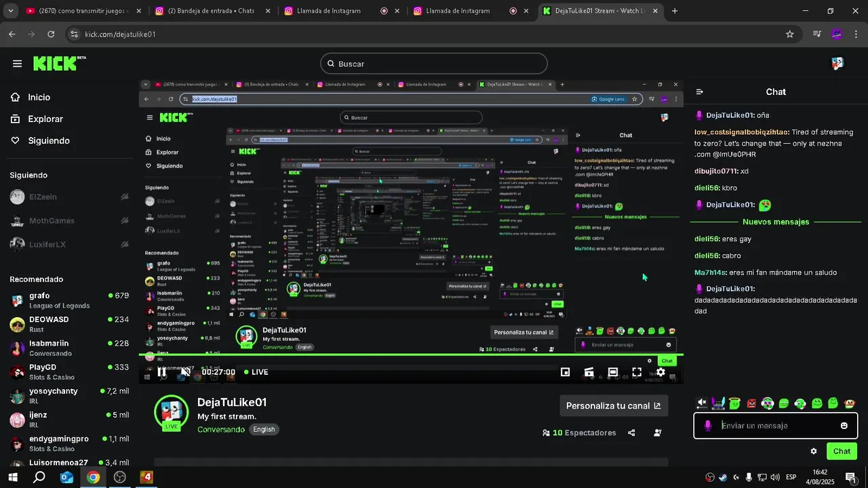Open player settings gear
Viewport: 868px width, 488px height.
(660, 372)
